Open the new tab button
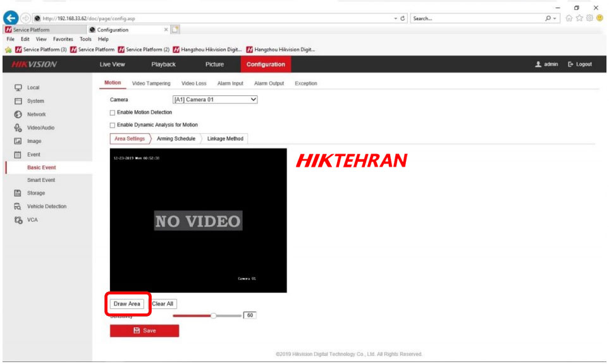 pos(175,30)
